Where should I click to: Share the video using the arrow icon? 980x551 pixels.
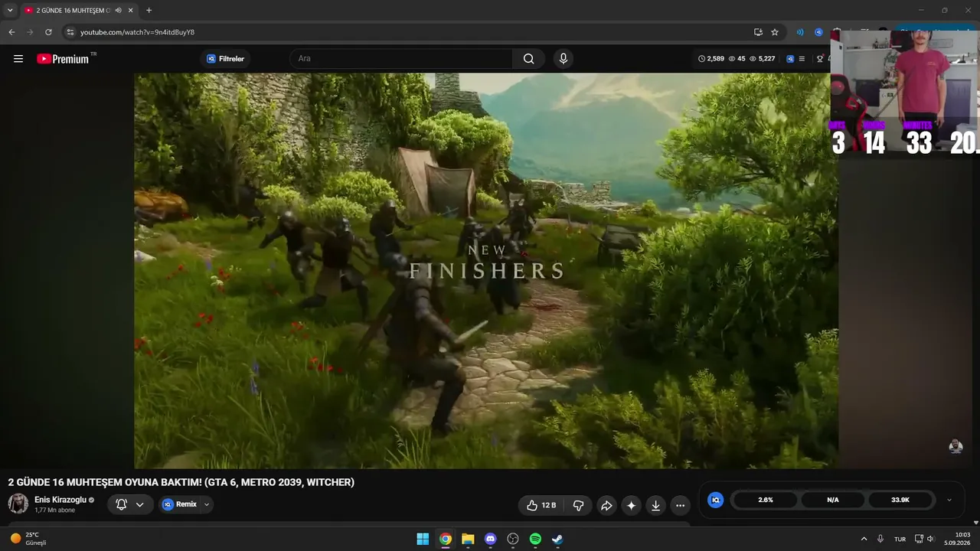click(x=606, y=505)
